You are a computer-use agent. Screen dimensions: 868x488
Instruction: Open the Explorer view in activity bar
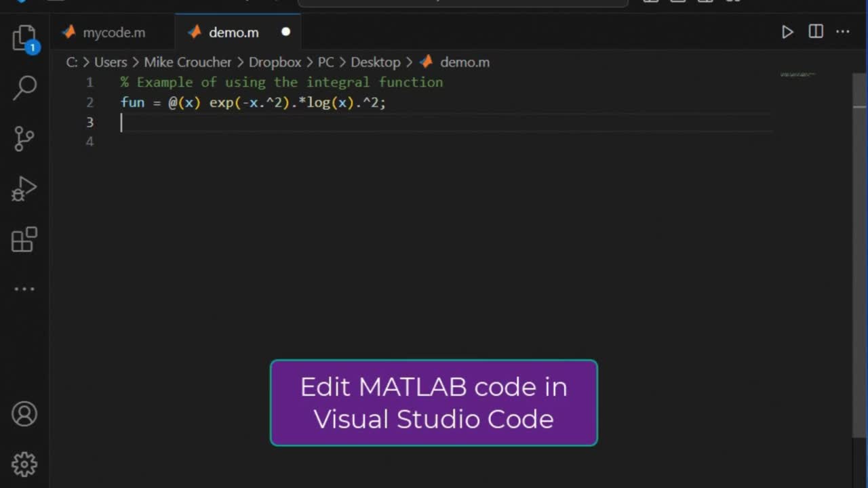tap(24, 38)
